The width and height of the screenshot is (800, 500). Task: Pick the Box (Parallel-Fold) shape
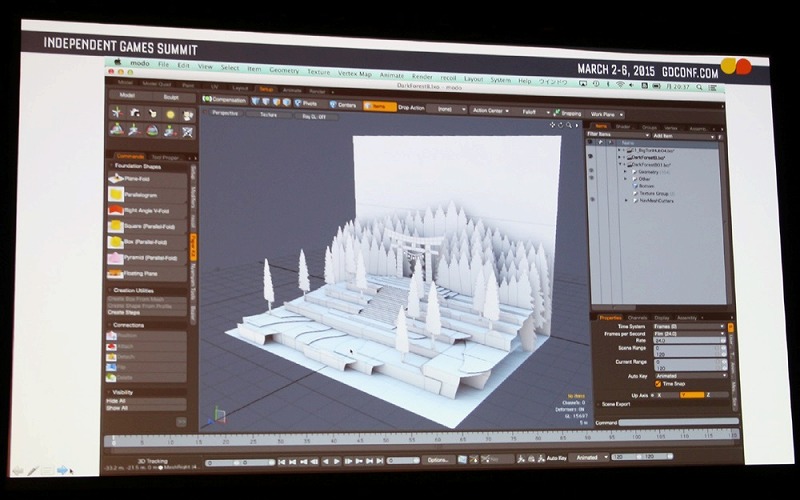tap(147, 242)
